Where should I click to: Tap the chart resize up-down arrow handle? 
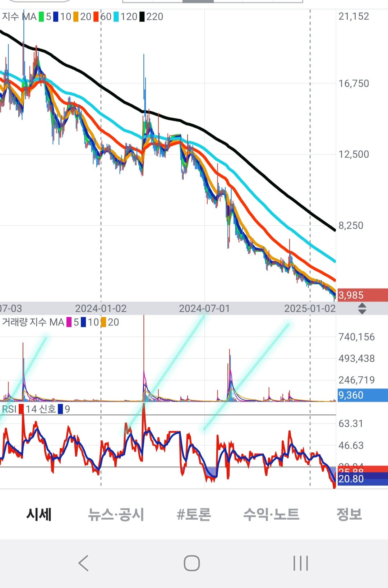click(x=362, y=308)
